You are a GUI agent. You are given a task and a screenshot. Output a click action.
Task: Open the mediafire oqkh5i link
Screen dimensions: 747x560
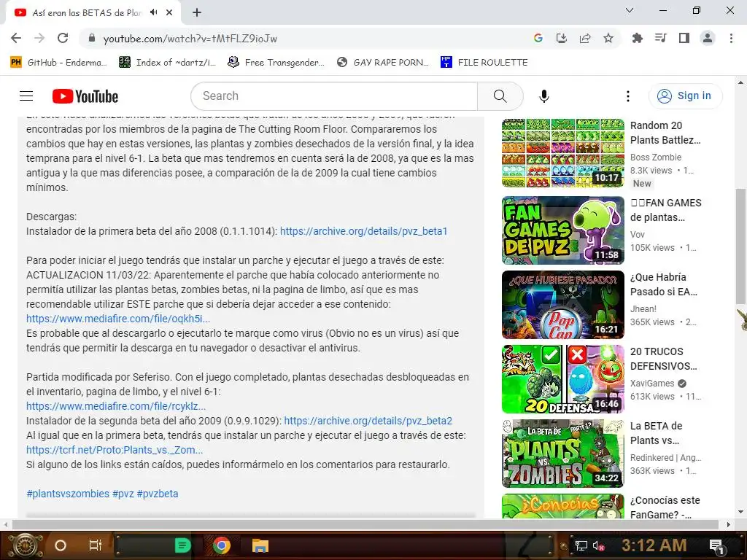(117, 319)
